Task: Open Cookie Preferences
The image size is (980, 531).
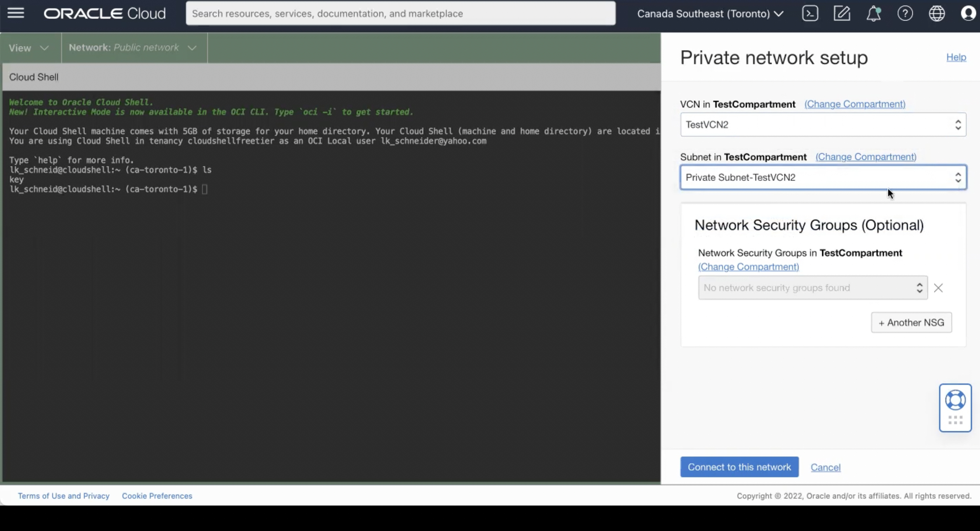Action: click(x=157, y=495)
